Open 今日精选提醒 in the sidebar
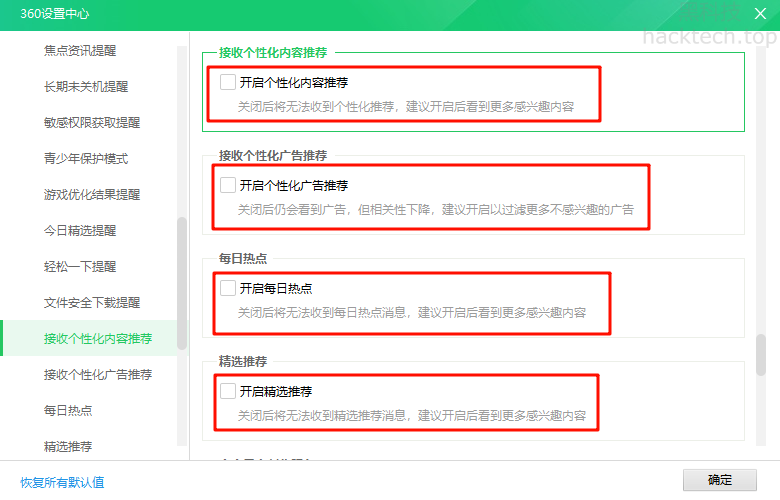This screenshot has width=780, height=500. (80, 230)
